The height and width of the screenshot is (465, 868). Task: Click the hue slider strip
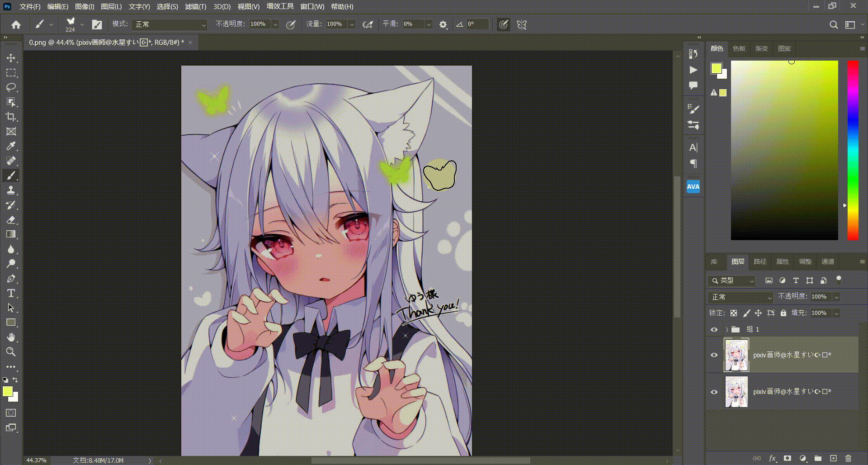[x=853, y=150]
